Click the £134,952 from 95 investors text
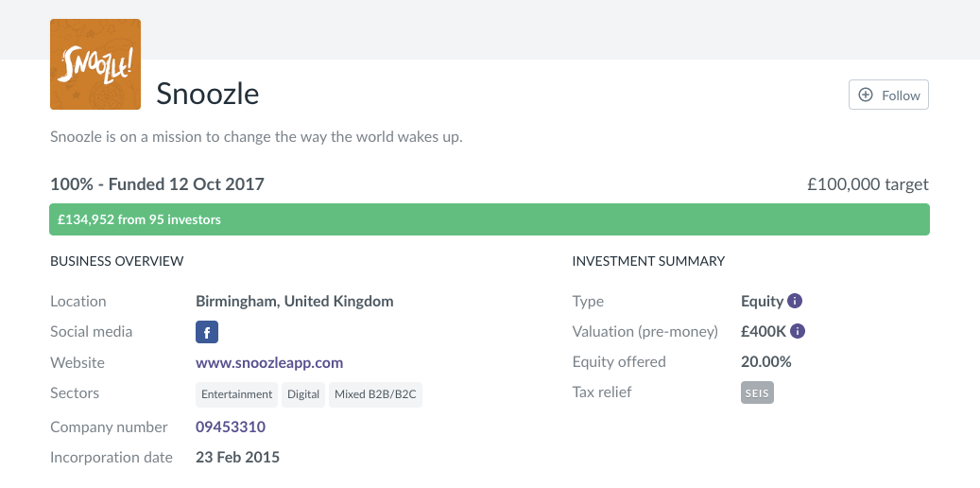The image size is (980, 488). pos(139,219)
